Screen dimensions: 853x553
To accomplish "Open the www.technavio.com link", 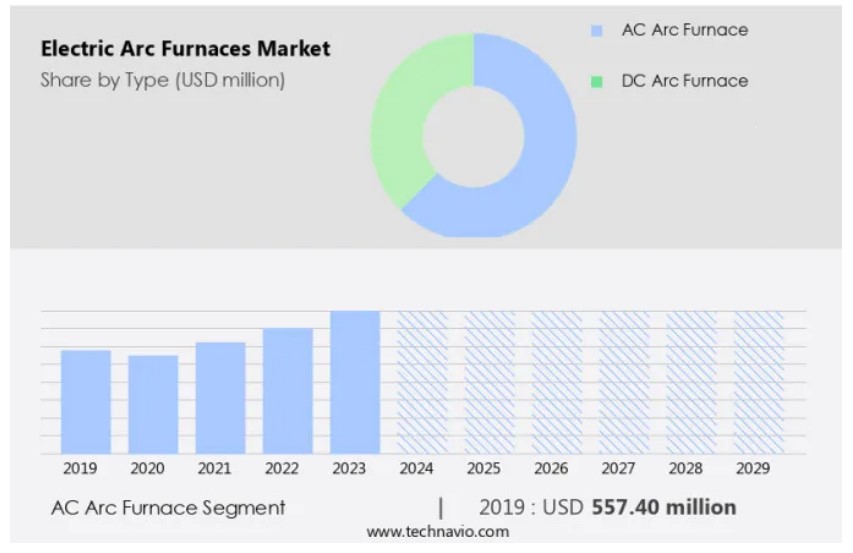I will (x=437, y=532).
